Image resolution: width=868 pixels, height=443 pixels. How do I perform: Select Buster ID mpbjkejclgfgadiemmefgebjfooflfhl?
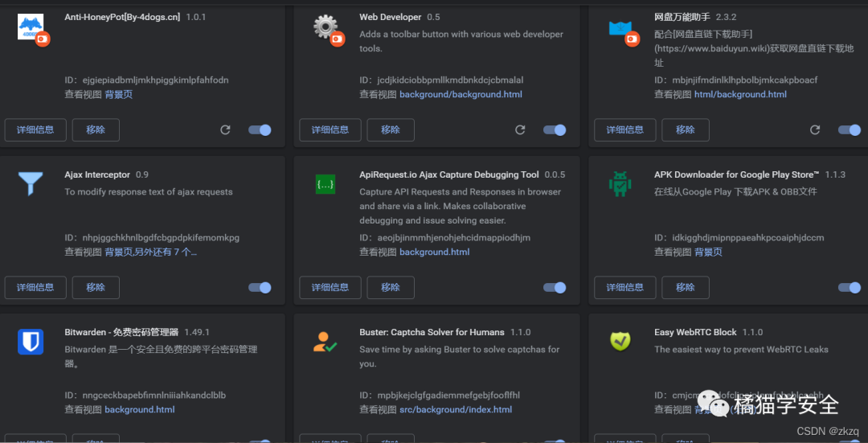(x=448, y=396)
